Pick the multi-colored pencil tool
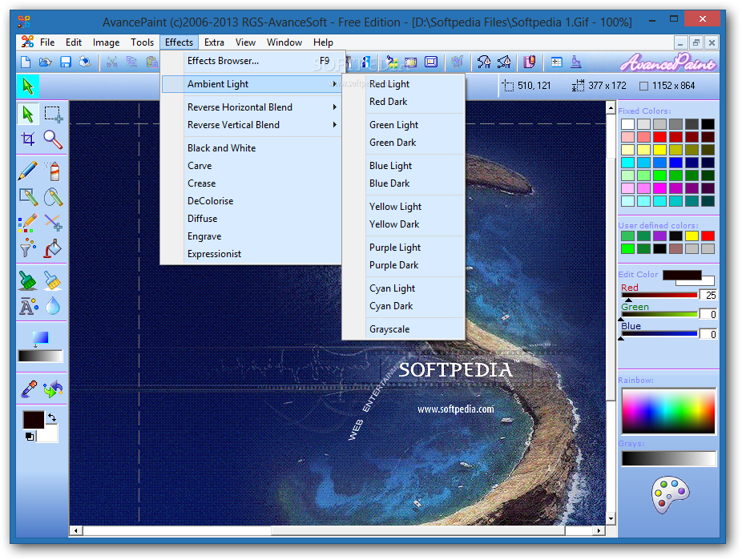 click(x=28, y=222)
